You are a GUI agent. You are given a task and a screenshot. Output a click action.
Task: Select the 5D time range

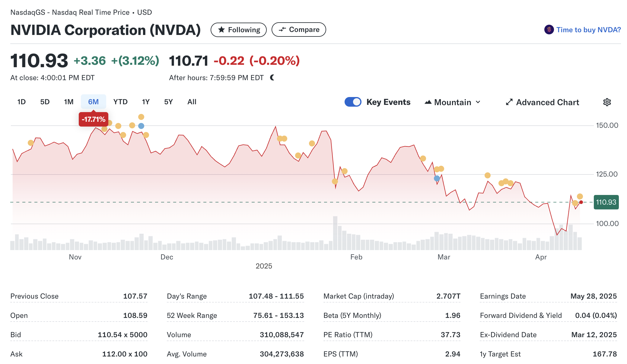pyautogui.click(x=45, y=102)
